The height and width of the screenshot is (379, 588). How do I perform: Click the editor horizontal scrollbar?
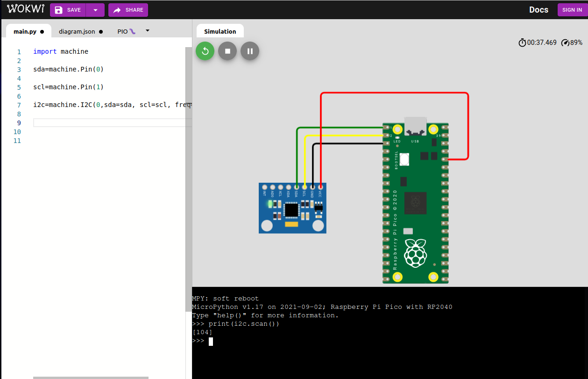click(91, 377)
